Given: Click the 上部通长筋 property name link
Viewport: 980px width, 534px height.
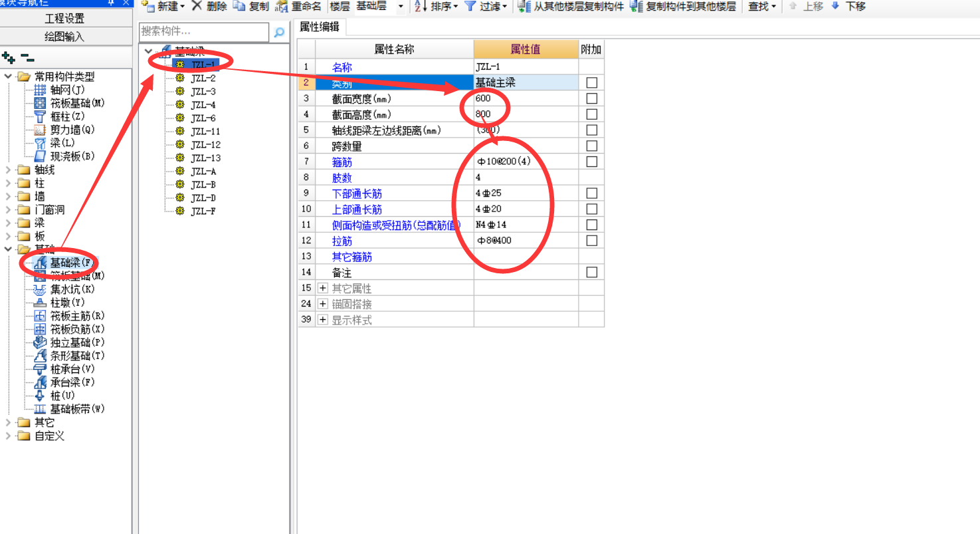Looking at the screenshot, I should tap(357, 209).
